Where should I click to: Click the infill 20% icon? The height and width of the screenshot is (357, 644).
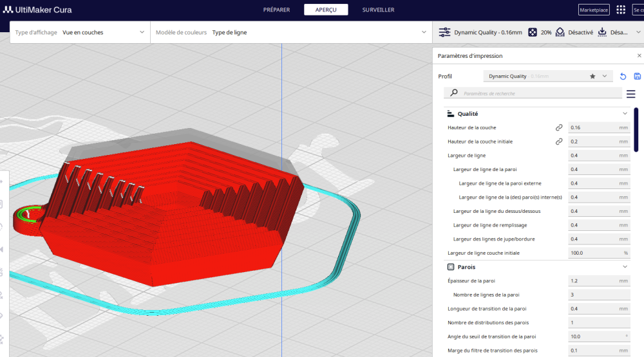[533, 32]
